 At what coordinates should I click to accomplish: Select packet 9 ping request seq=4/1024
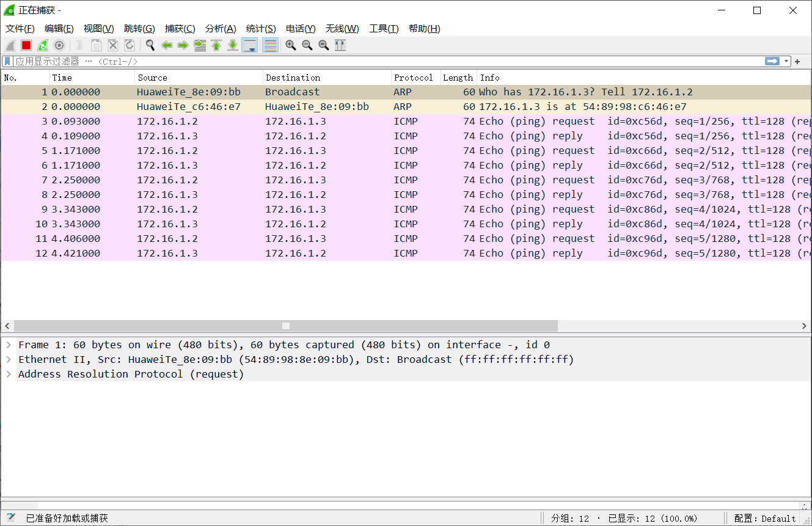[x=406, y=209]
